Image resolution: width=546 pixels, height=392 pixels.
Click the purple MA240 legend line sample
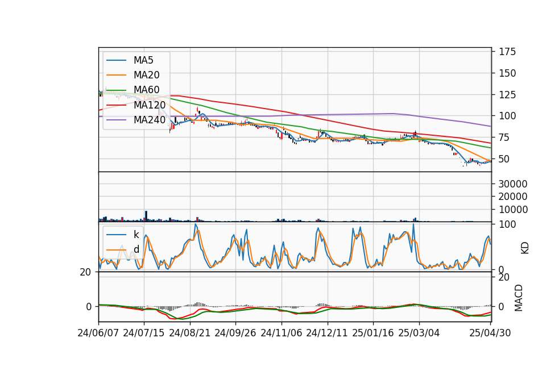(x=116, y=120)
